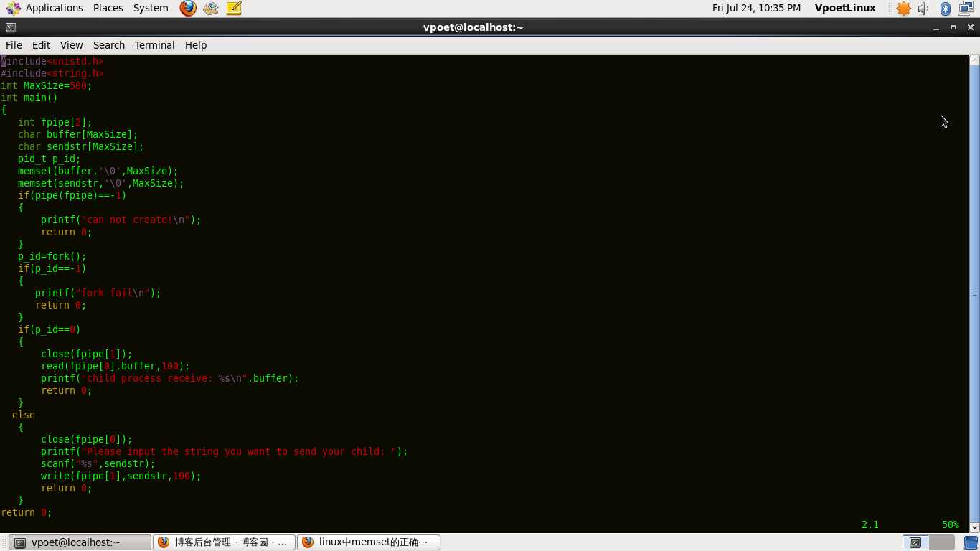
Task: Click the if(pipe(fpipe)==-1) line
Action: tap(72, 195)
